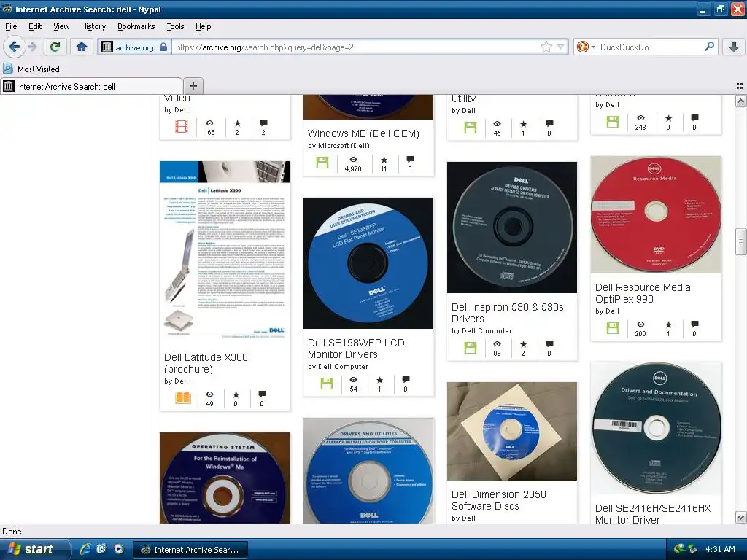The height and width of the screenshot is (560, 747).
Task: Click the reviews bubble on Windows ME card
Action: 410,160
